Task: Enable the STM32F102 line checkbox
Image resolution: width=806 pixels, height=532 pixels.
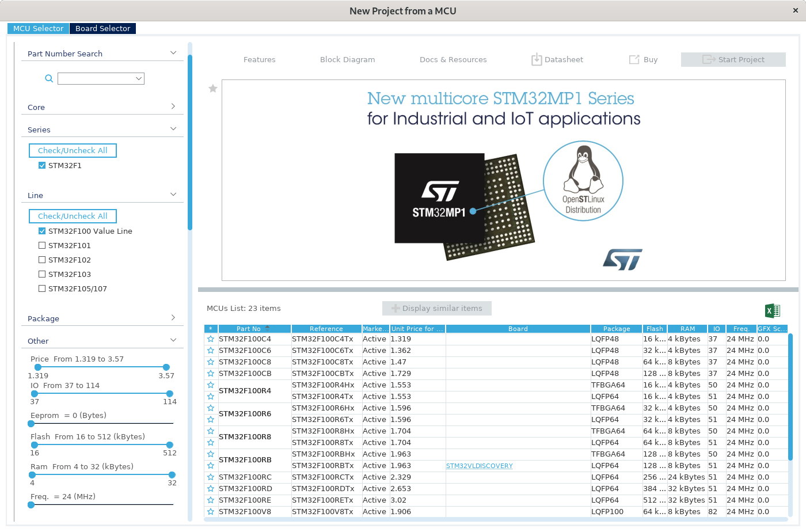Action: [42, 260]
